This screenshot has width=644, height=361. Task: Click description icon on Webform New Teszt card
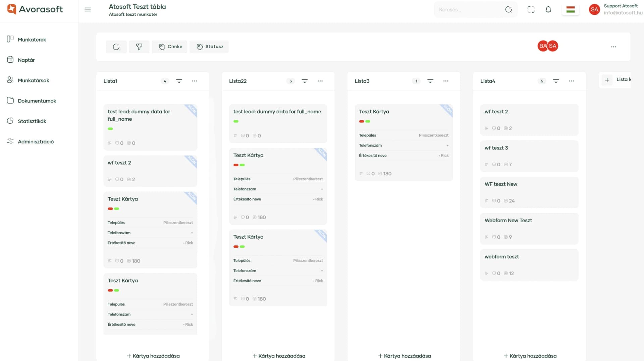[487, 237]
